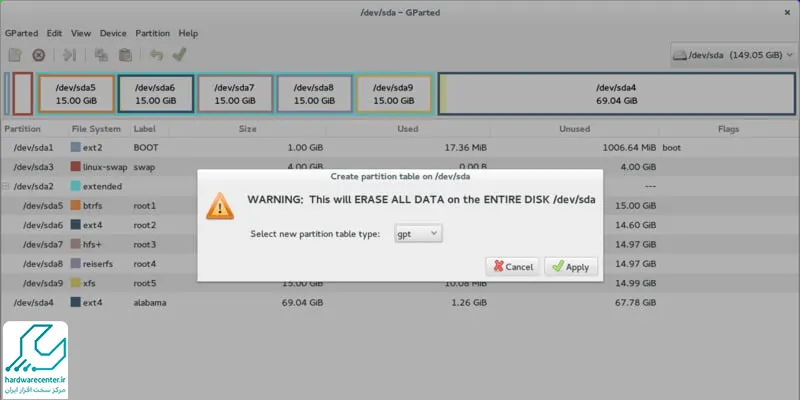Open the View menu
Image resolution: width=800 pixels, height=400 pixels.
[x=81, y=33]
